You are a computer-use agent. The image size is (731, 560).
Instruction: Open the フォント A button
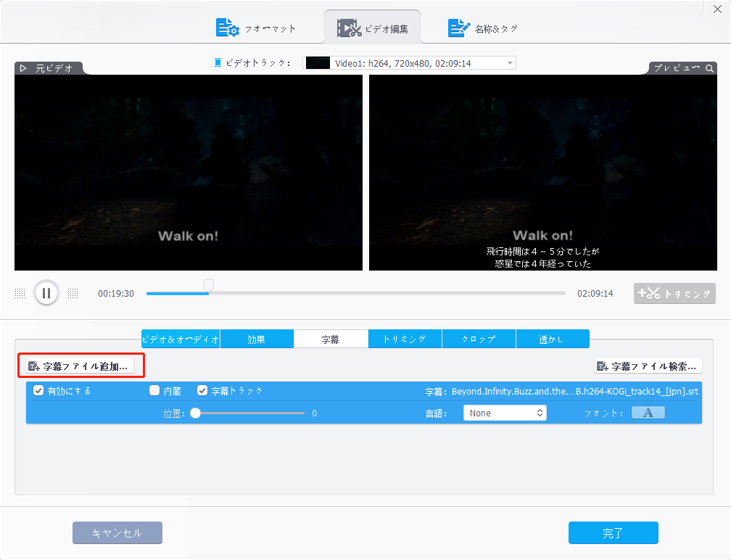click(648, 413)
